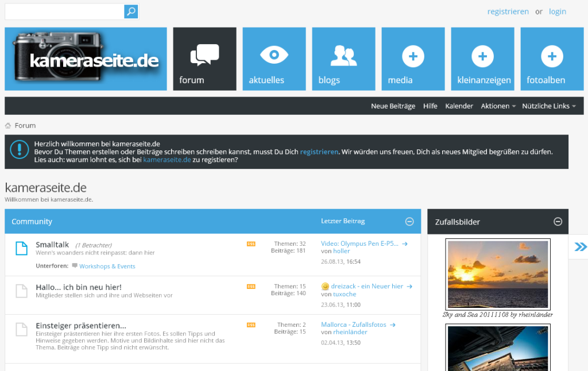Open the media plus tile
The height and width of the screenshot is (371, 588).
click(x=413, y=59)
